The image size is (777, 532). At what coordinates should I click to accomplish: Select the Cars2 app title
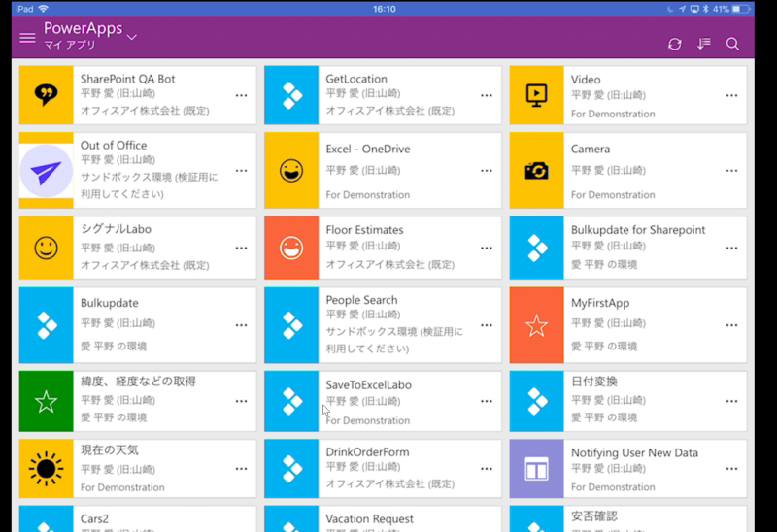[94, 518]
